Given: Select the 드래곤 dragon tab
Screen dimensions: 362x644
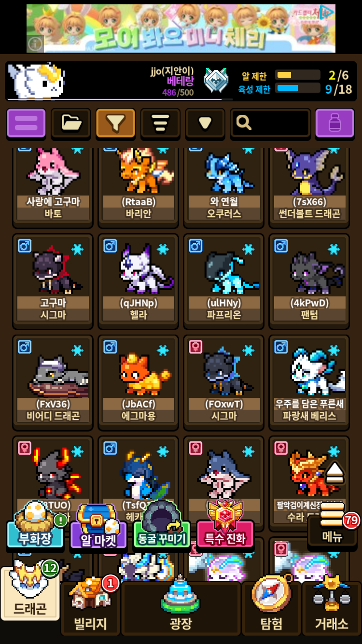Looking at the screenshot, I should [x=30, y=593].
